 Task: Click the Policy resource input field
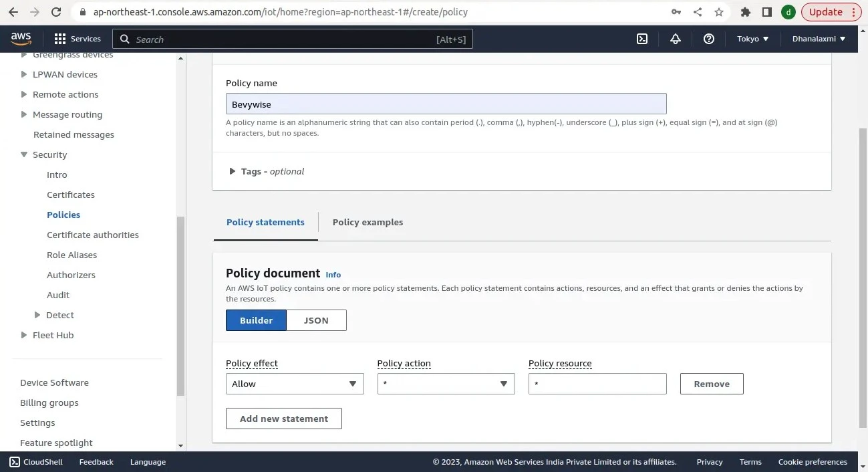(597, 384)
